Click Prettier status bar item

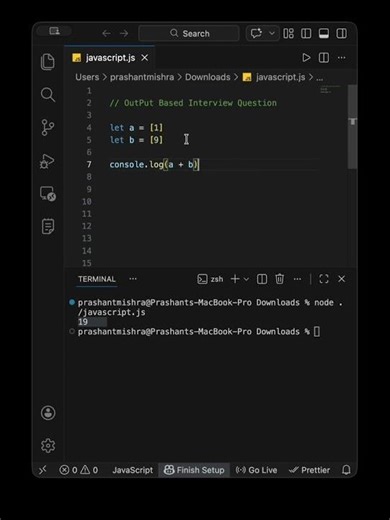click(309, 470)
